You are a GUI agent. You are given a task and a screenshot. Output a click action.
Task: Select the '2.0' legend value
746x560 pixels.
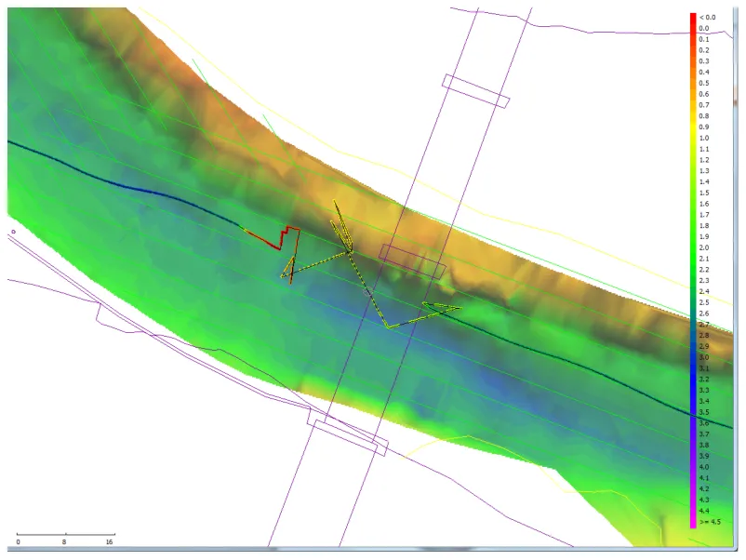pyautogui.click(x=703, y=247)
